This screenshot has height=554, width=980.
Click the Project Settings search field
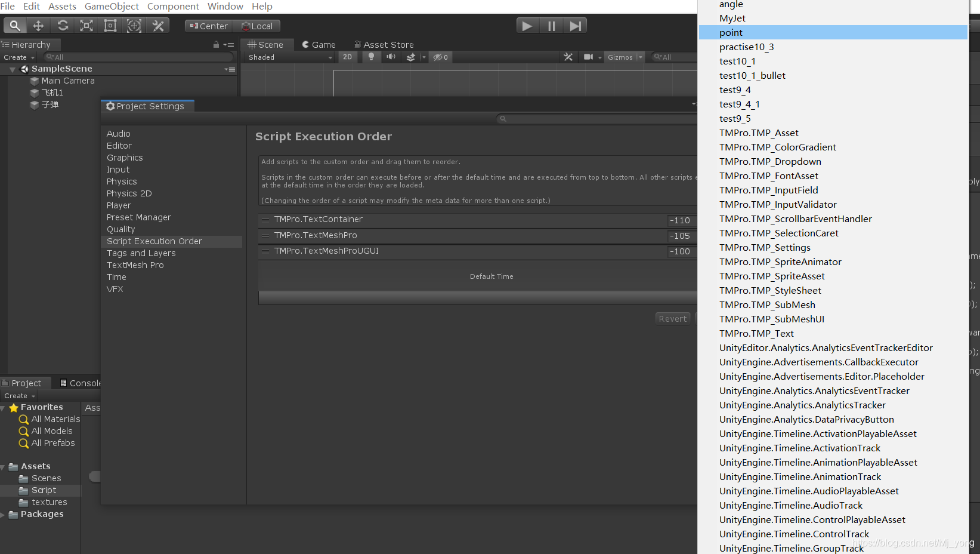click(596, 119)
